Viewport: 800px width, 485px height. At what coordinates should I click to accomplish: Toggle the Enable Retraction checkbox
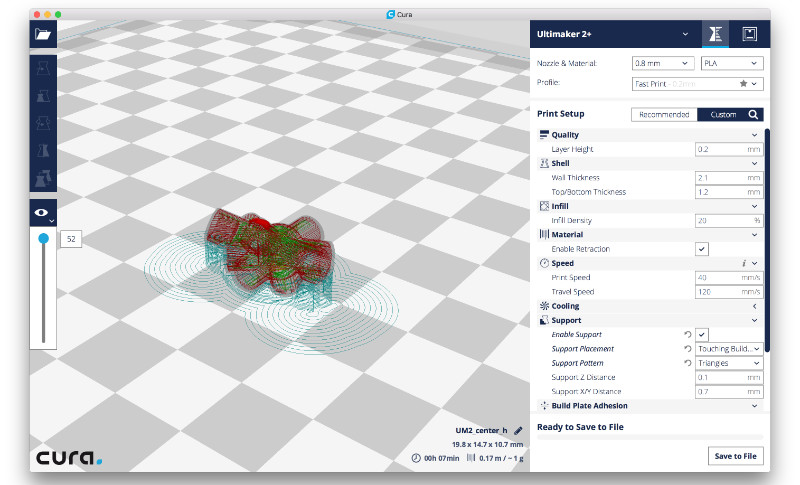point(702,249)
